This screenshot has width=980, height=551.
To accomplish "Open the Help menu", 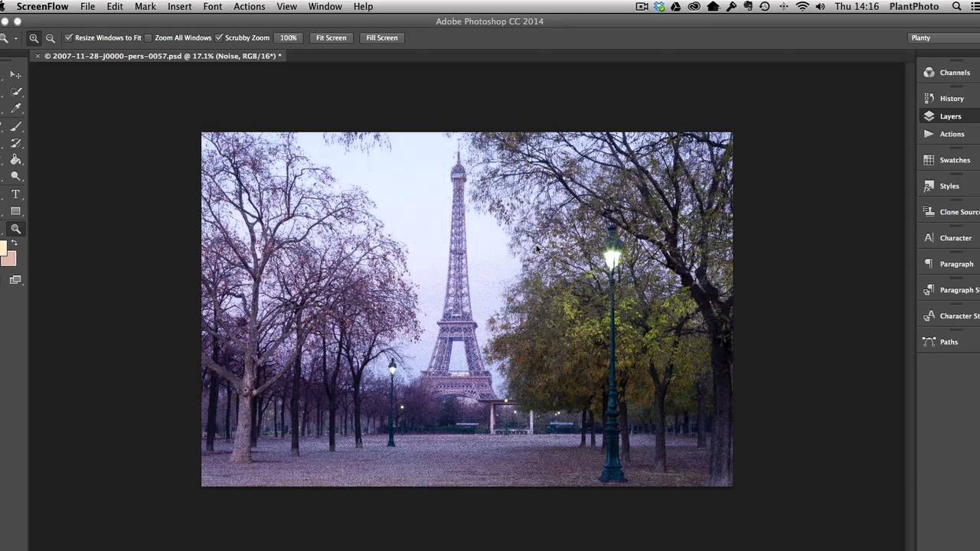I will [364, 6].
